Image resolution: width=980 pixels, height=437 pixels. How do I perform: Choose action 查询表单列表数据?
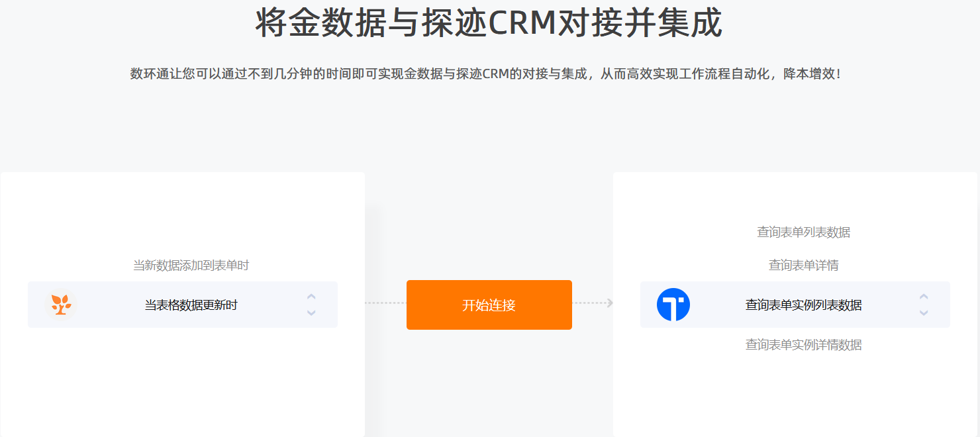tap(804, 232)
